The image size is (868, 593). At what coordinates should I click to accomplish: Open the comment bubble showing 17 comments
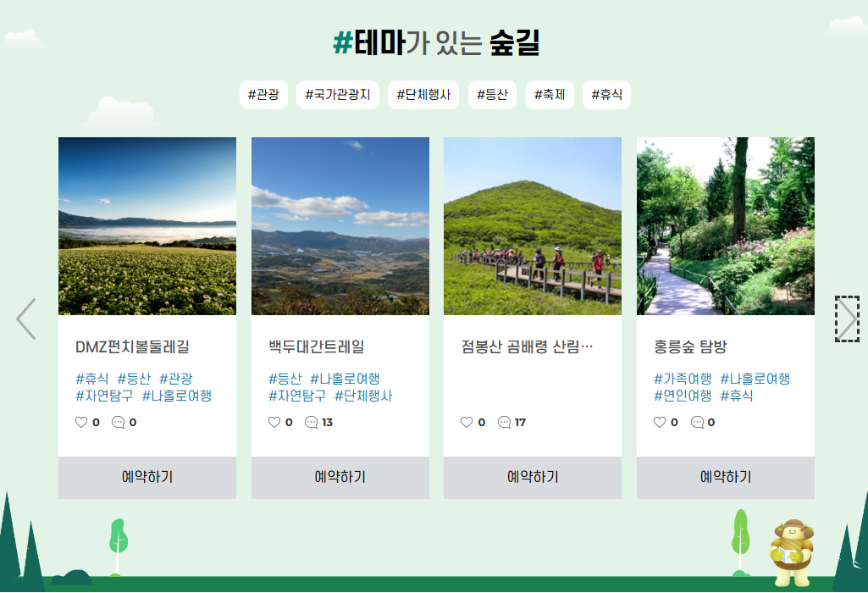point(505,421)
